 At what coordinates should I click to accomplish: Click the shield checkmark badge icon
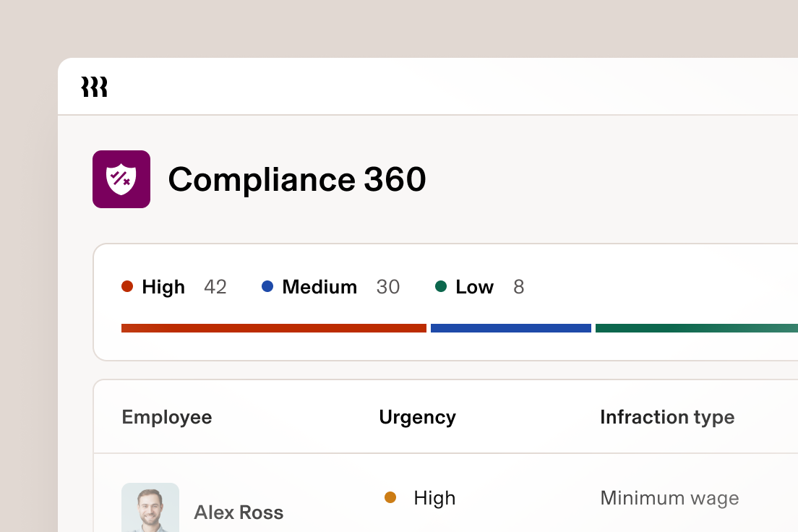pyautogui.click(x=121, y=179)
